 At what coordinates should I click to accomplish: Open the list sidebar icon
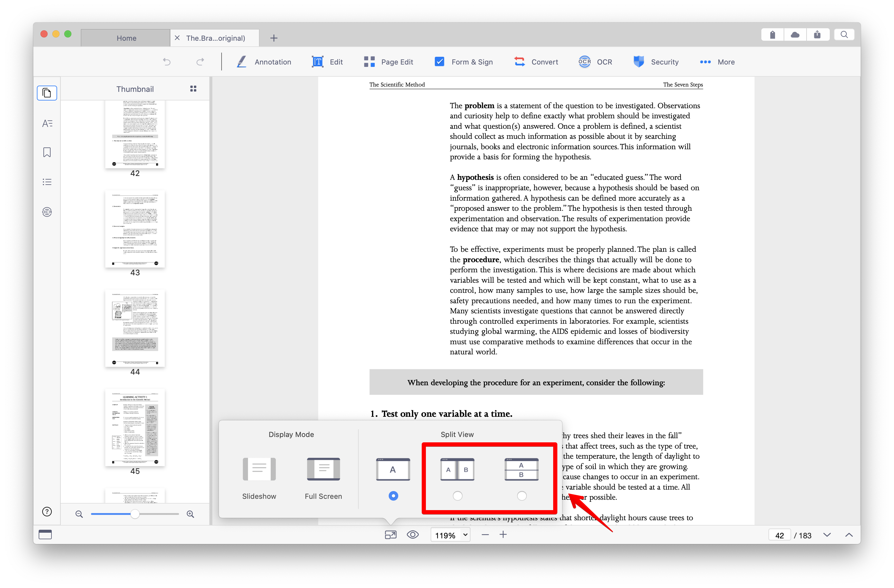point(47,182)
